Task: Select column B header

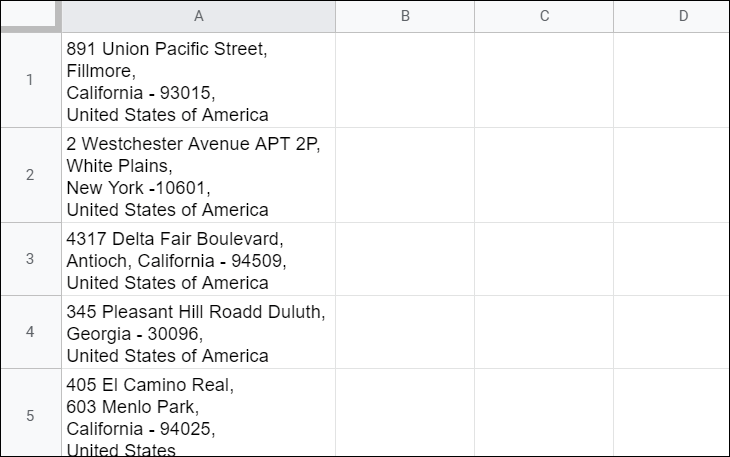Action: (405, 16)
